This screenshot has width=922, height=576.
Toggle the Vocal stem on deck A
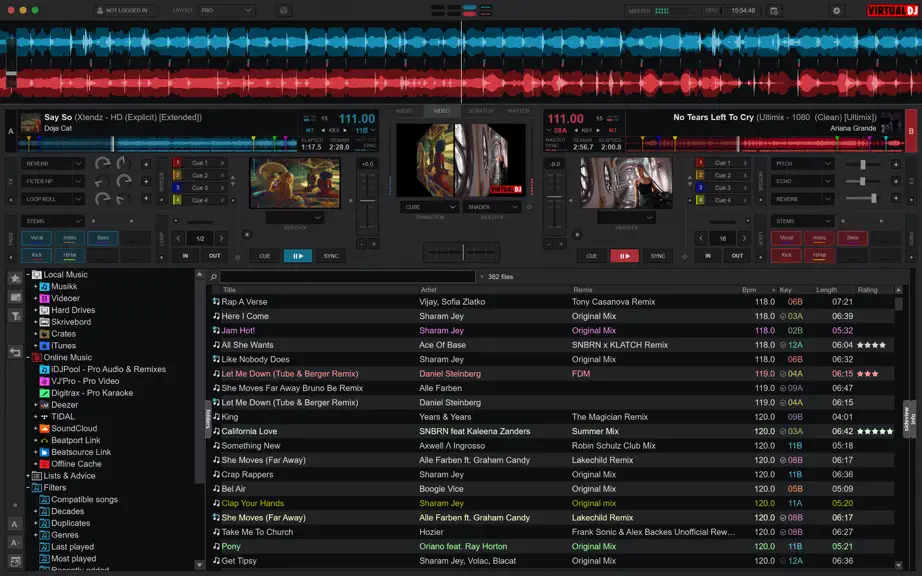tap(36, 238)
